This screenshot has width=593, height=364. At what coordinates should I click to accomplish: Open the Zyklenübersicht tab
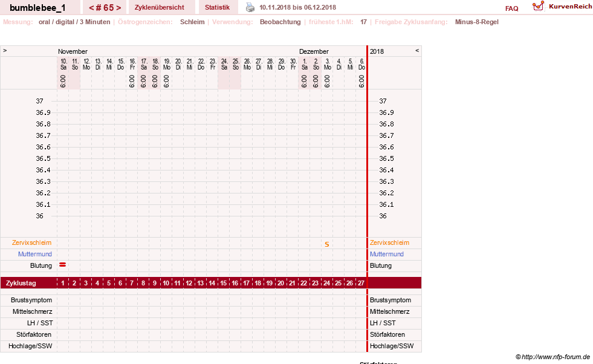(159, 7)
